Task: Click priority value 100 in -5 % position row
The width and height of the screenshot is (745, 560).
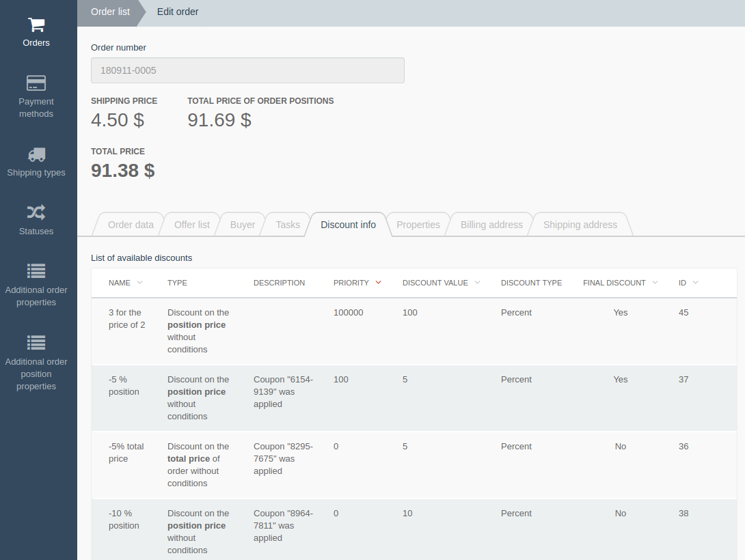Action: [340, 380]
